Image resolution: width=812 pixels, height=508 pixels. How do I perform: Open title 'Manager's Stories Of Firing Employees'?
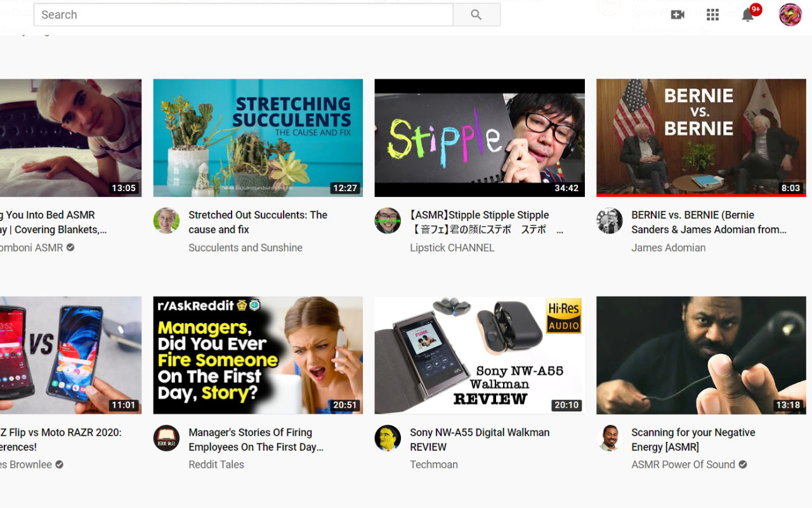click(x=256, y=439)
